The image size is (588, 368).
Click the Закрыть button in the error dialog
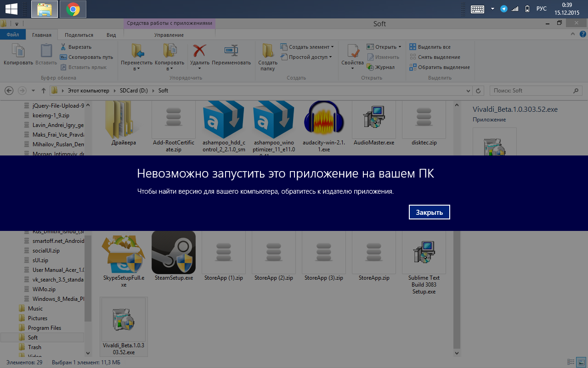pos(429,212)
